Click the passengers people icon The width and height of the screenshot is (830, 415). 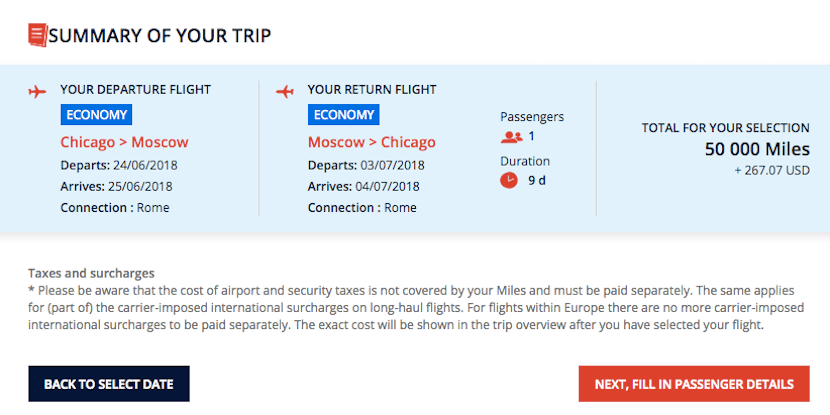point(512,136)
